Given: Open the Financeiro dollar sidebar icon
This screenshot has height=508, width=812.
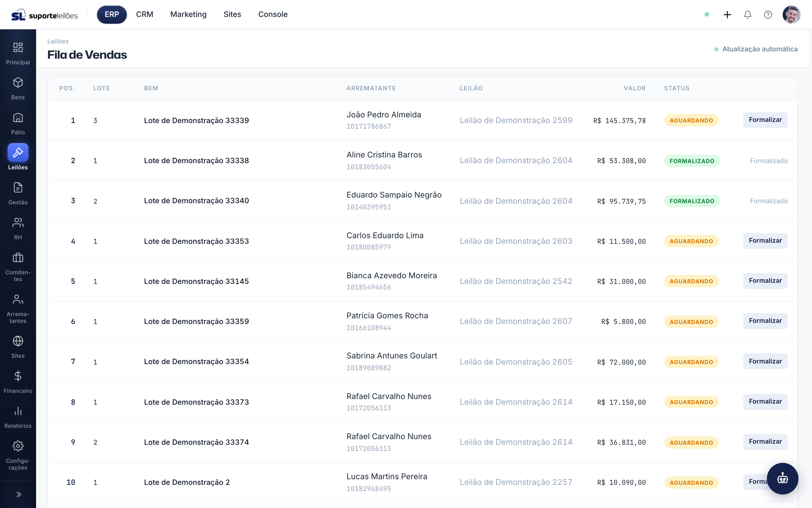Looking at the screenshot, I should point(18,376).
